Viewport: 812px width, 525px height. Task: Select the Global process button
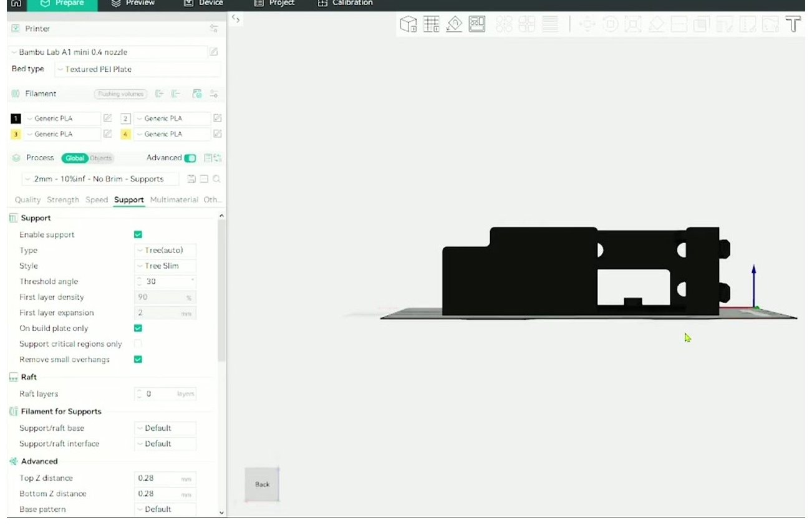tap(75, 158)
